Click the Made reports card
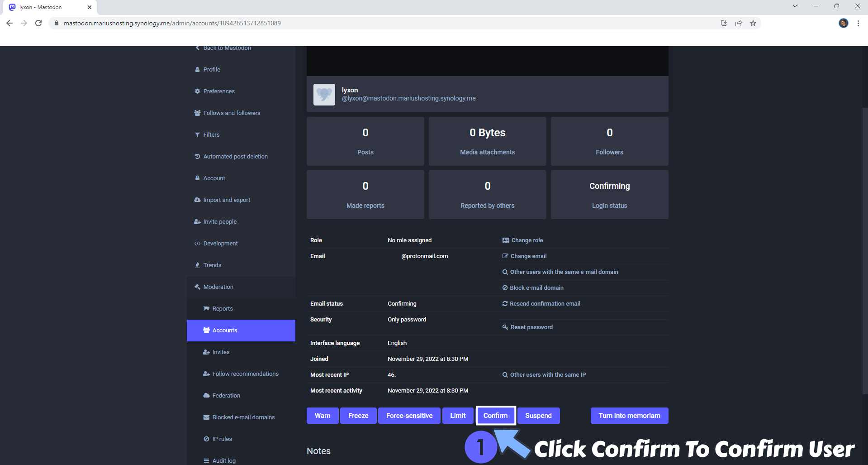868x465 pixels. click(365, 195)
